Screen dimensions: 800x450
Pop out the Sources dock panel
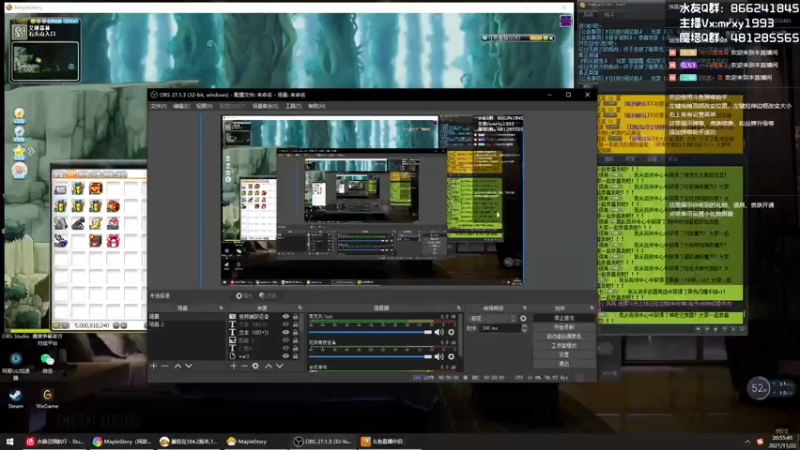[299, 308]
